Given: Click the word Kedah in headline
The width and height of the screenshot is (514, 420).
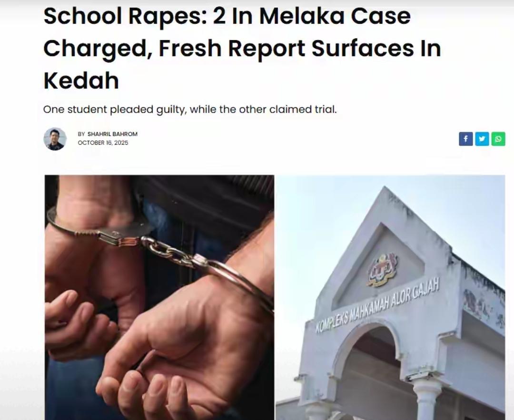Looking at the screenshot, I should click(x=81, y=80).
